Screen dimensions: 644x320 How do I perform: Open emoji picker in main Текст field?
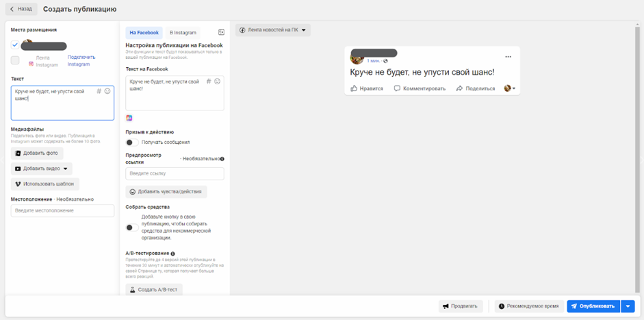click(107, 91)
